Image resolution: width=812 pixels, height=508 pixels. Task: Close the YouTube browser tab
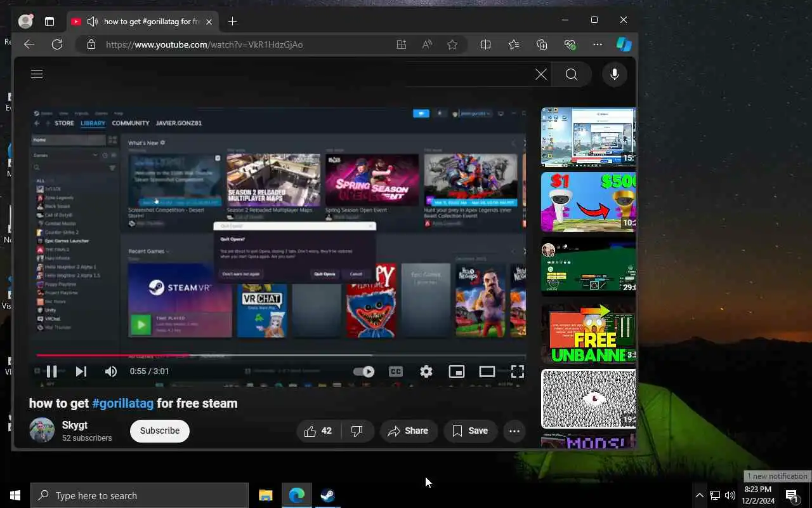pyautogui.click(x=209, y=22)
